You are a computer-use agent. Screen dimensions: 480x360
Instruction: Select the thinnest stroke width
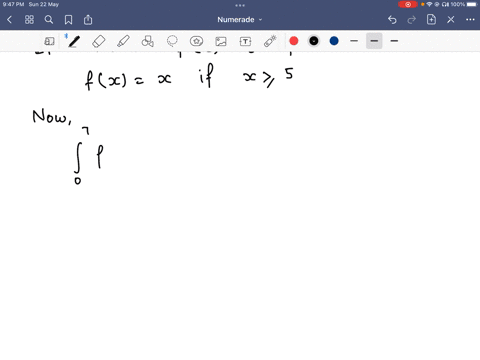354,41
